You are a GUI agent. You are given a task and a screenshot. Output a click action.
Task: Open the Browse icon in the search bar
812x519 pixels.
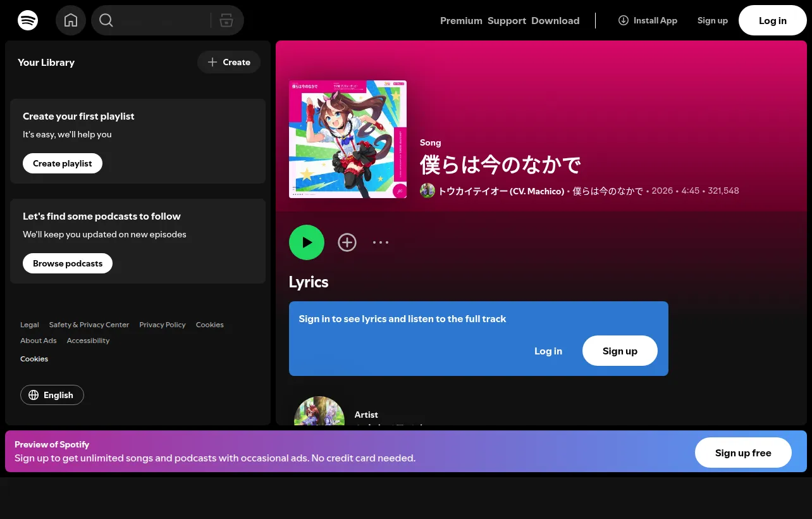tap(226, 20)
